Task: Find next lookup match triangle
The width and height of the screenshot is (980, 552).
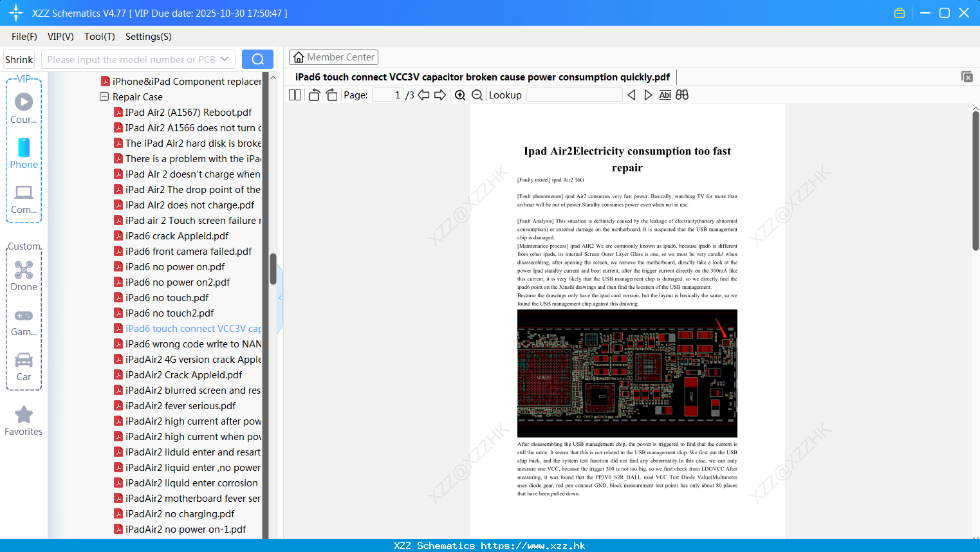Action: pyautogui.click(x=648, y=95)
